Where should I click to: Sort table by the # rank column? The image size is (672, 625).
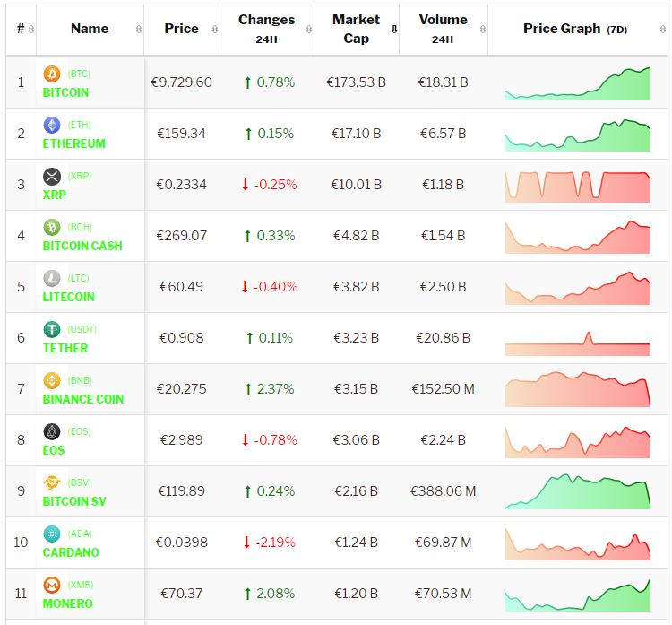[x=22, y=29]
